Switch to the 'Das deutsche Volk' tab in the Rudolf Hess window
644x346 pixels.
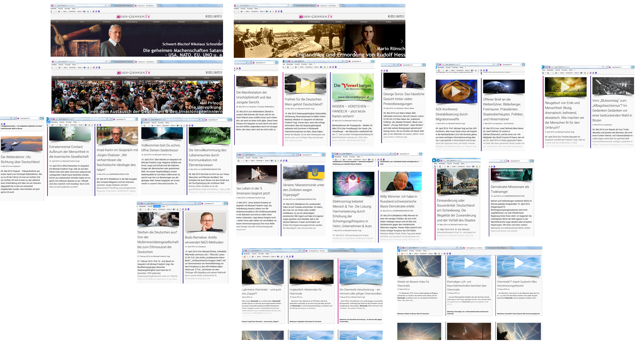[x=305, y=5]
